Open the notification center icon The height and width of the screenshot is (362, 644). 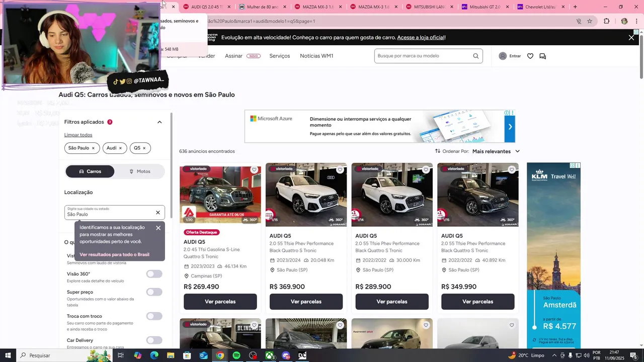coord(633,355)
